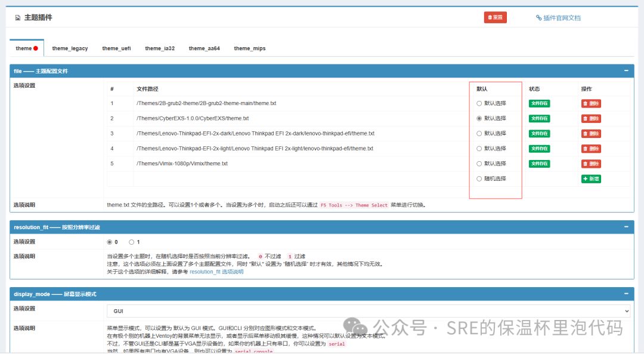Click the 文件存在 badge for the Vimix theme row

point(539,164)
